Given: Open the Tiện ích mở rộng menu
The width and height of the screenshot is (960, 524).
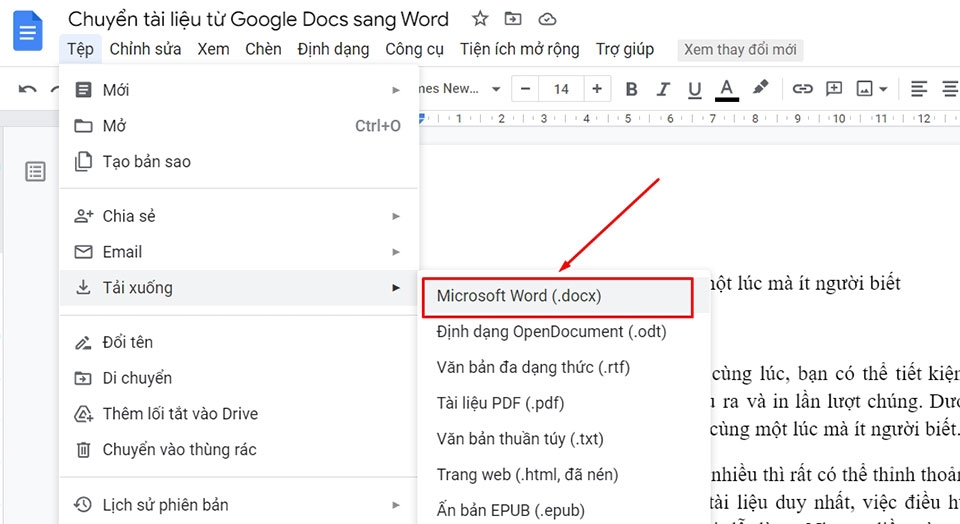Looking at the screenshot, I should 519,49.
